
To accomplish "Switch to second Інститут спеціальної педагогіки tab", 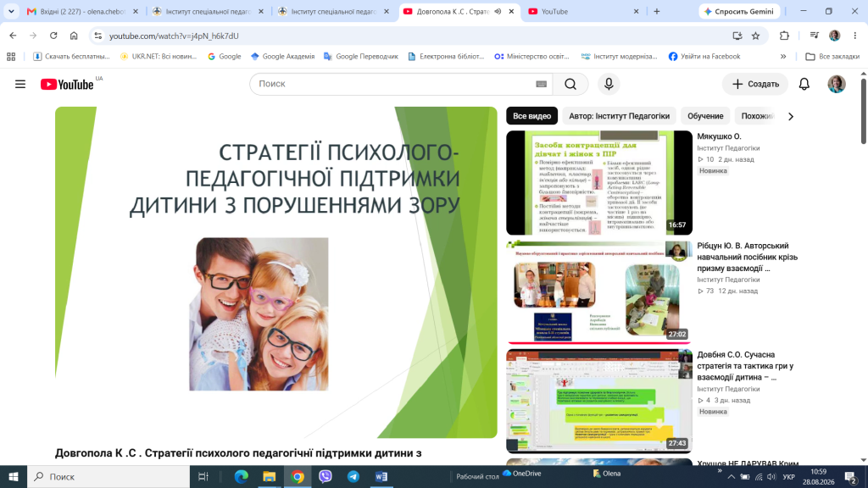I will pyautogui.click(x=334, y=11).
